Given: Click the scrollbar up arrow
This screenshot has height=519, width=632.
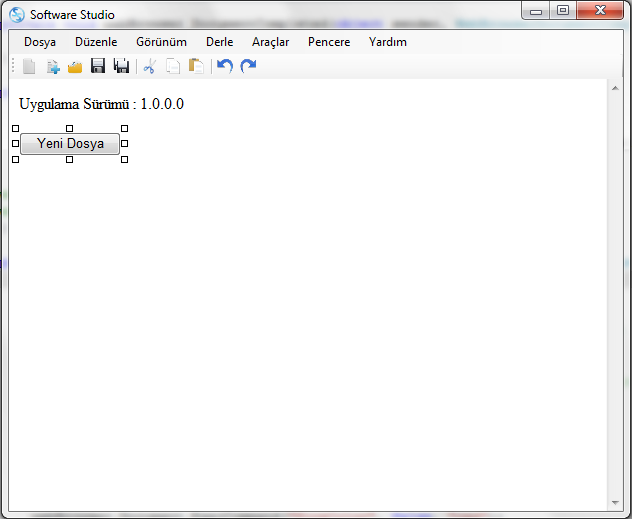Looking at the screenshot, I should pyautogui.click(x=615, y=88).
